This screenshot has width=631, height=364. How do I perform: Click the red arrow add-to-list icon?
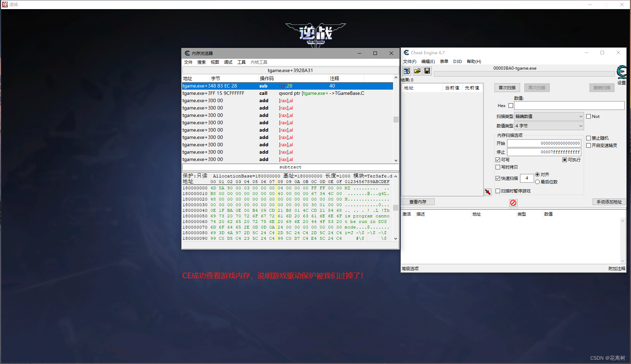tap(488, 192)
